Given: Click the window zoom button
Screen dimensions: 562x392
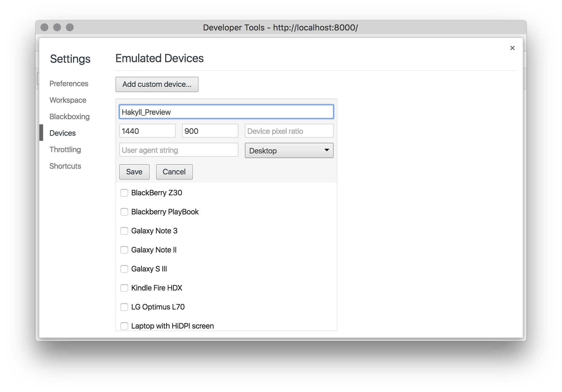Looking at the screenshot, I should click(70, 27).
